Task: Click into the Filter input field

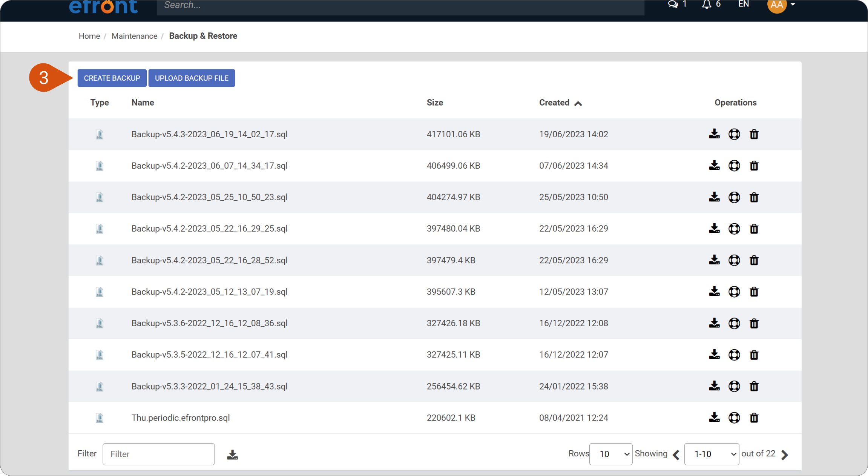Action: coord(159,454)
